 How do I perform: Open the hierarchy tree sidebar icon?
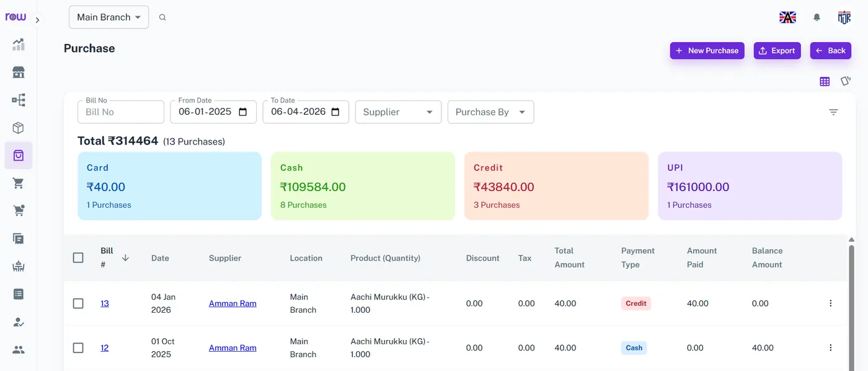19,100
